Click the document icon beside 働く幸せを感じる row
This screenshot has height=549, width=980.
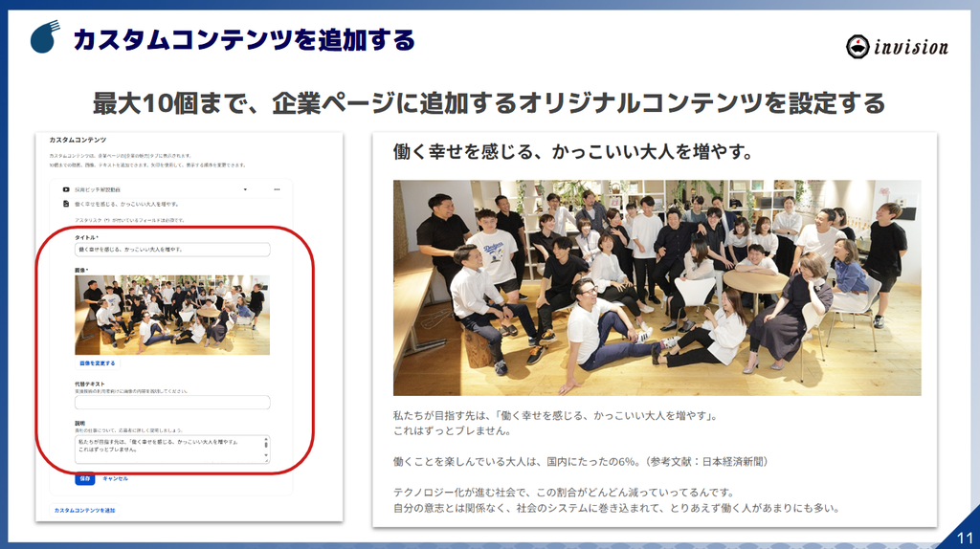(66, 204)
